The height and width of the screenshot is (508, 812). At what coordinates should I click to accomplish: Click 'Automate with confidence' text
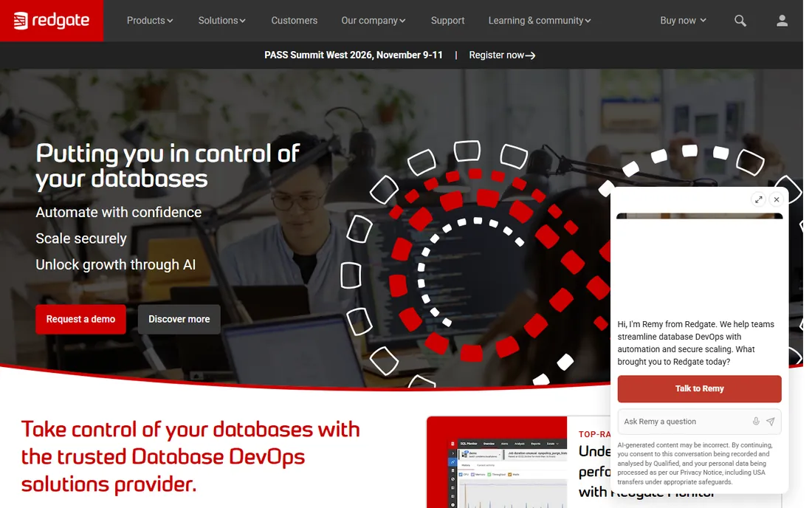(119, 213)
